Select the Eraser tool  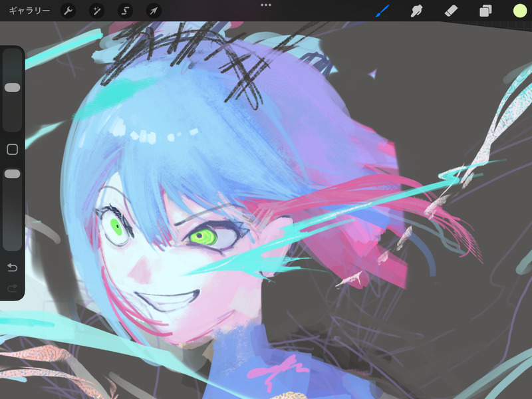(451, 11)
